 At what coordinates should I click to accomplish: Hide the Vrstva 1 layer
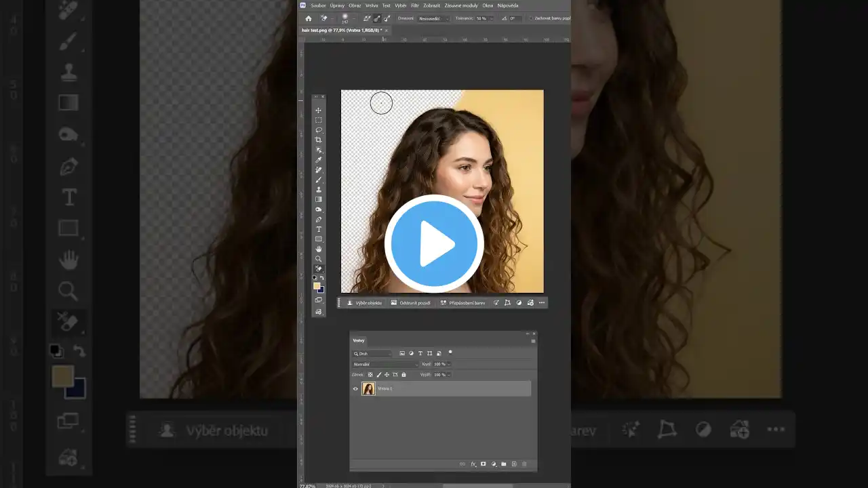tap(355, 388)
